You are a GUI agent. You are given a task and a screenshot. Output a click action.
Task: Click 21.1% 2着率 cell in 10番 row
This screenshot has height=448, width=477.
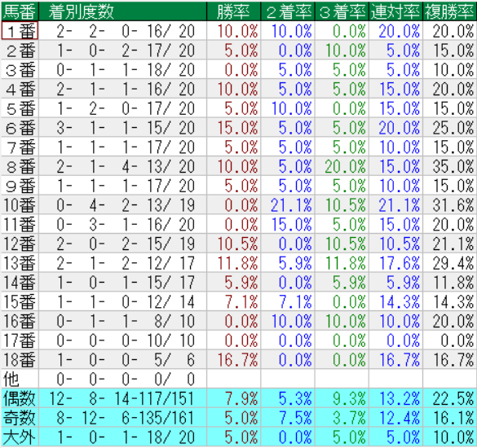288,204
